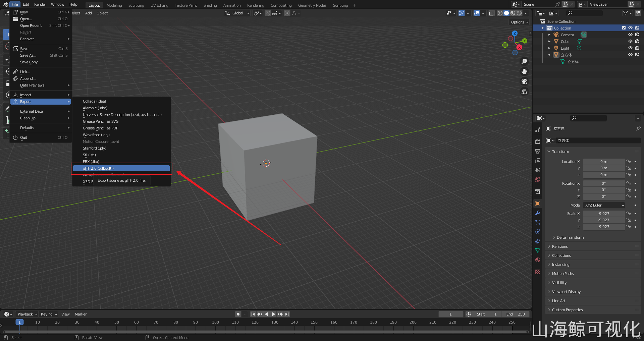Click the zoom magnifier viewport gizmo
Image resolution: width=644 pixels, height=341 pixels.
click(524, 61)
